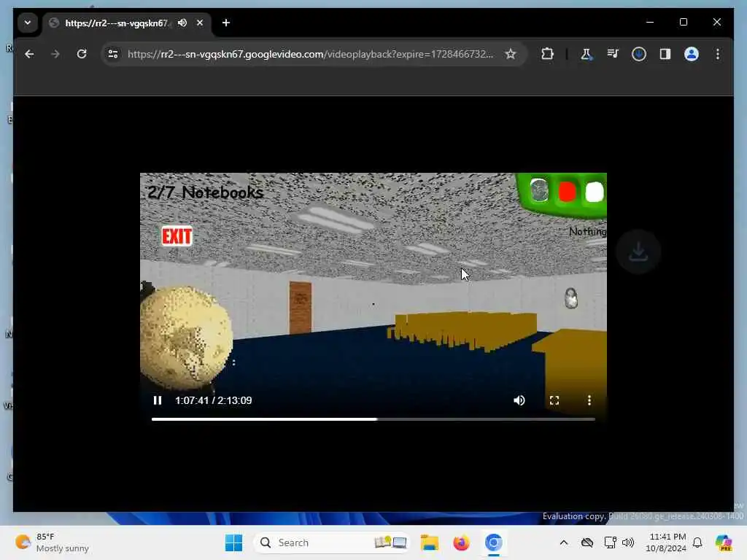Close the googlevideo tab
Image resolution: width=747 pixels, height=560 pixels.
point(200,23)
